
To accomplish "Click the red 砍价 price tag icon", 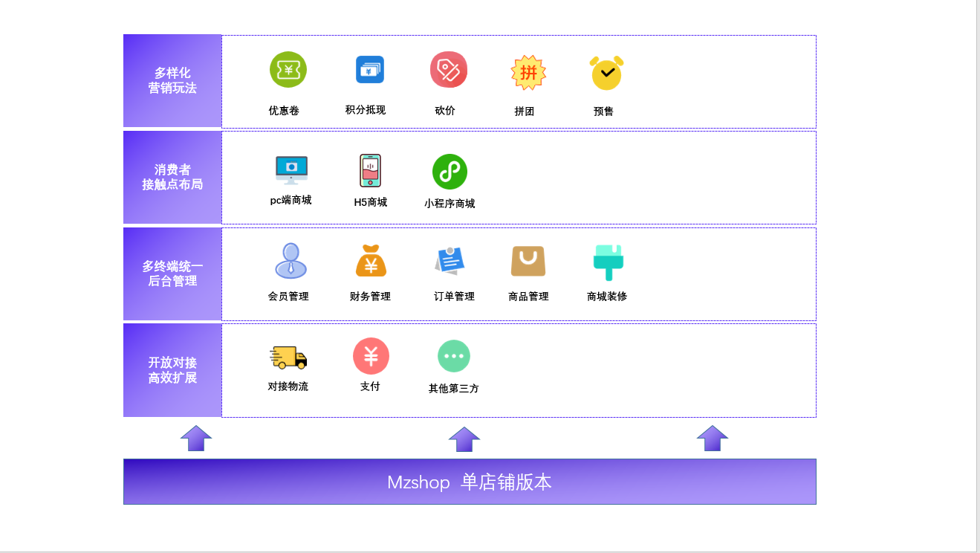I will pyautogui.click(x=449, y=70).
